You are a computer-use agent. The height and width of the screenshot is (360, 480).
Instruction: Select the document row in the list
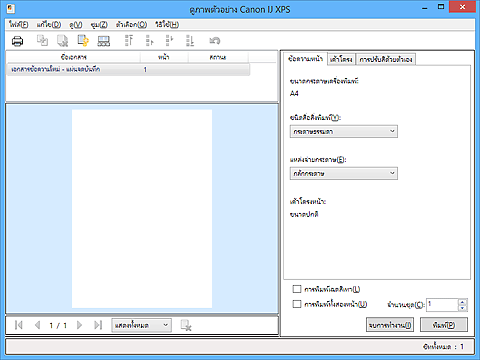click(128, 69)
